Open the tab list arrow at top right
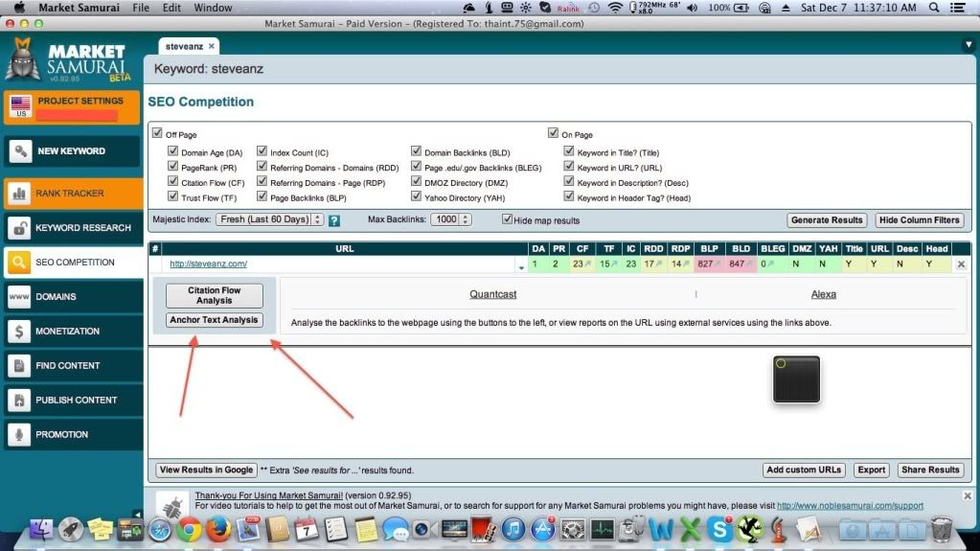The width and height of the screenshot is (980, 551). [969, 45]
